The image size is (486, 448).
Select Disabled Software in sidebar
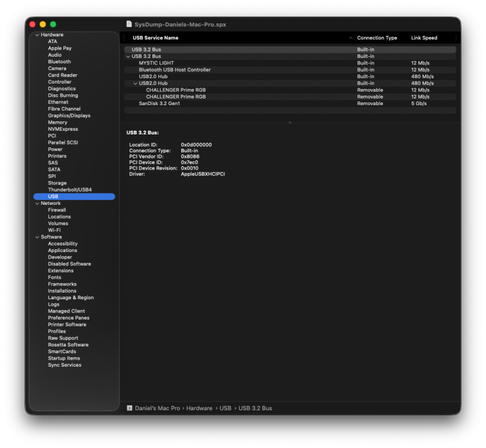[x=69, y=264]
